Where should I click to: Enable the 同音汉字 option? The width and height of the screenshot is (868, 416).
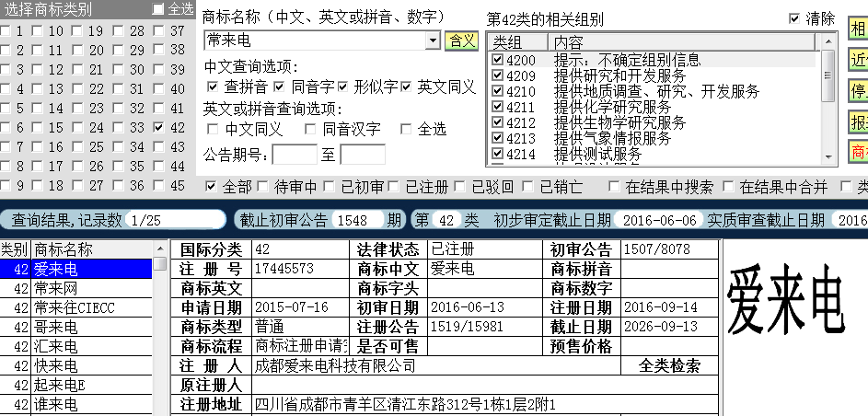coord(310,130)
